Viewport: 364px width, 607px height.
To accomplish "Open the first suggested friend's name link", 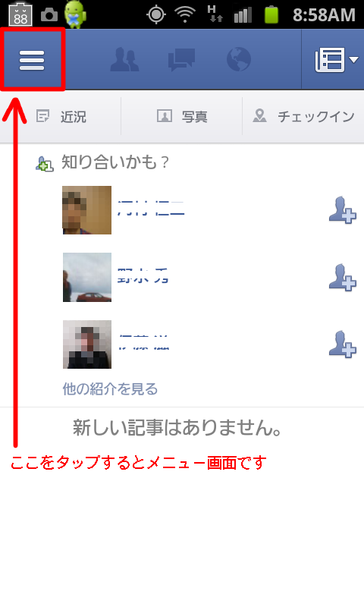I will pyautogui.click(x=151, y=208).
